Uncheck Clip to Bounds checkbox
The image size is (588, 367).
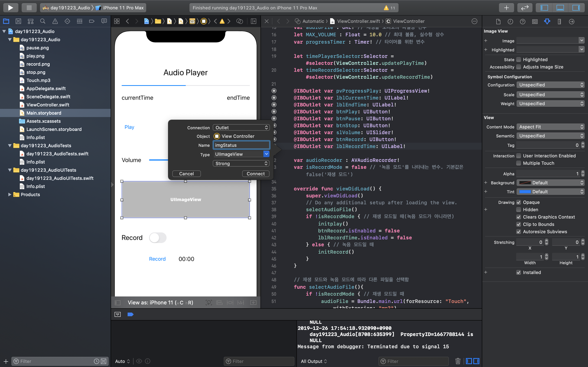point(519,224)
